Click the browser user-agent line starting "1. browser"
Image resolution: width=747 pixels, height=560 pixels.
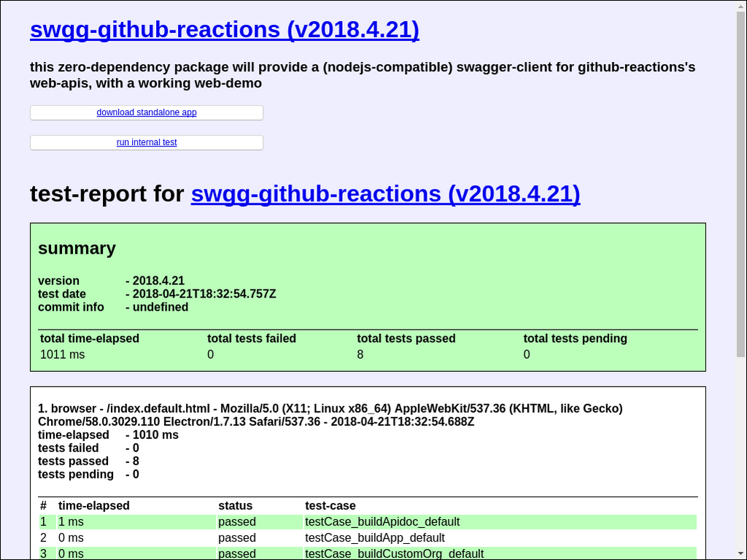click(x=330, y=415)
